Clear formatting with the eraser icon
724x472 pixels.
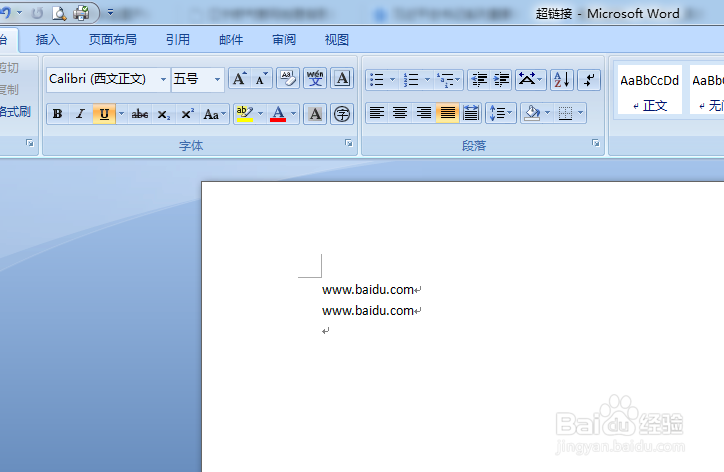point(288,79)
